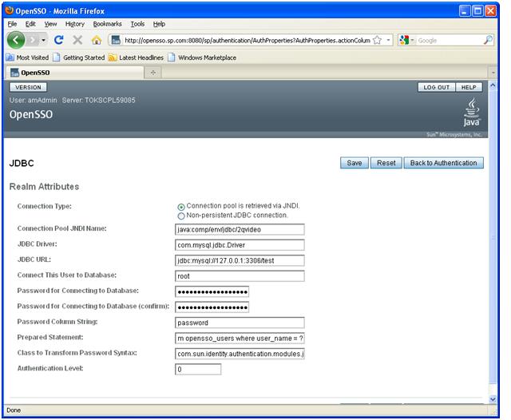Open the View menu
This screenshot has height=420, width=511.
[50, 24]
